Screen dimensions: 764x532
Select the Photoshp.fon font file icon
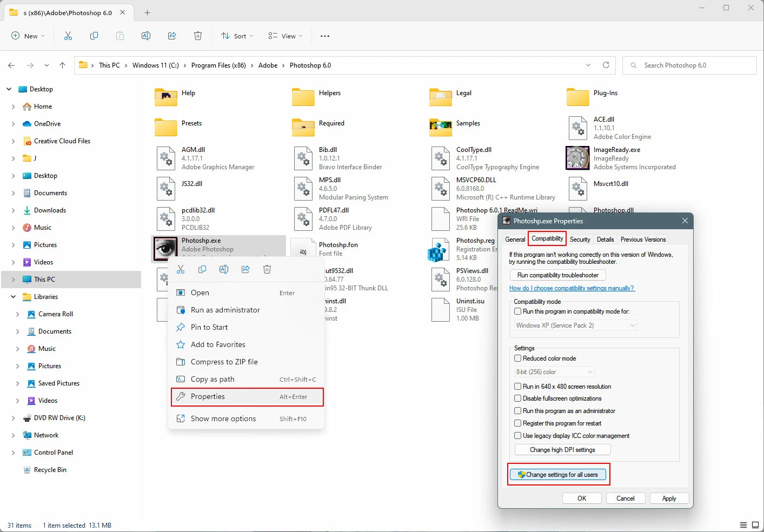(x=303, y=248)
